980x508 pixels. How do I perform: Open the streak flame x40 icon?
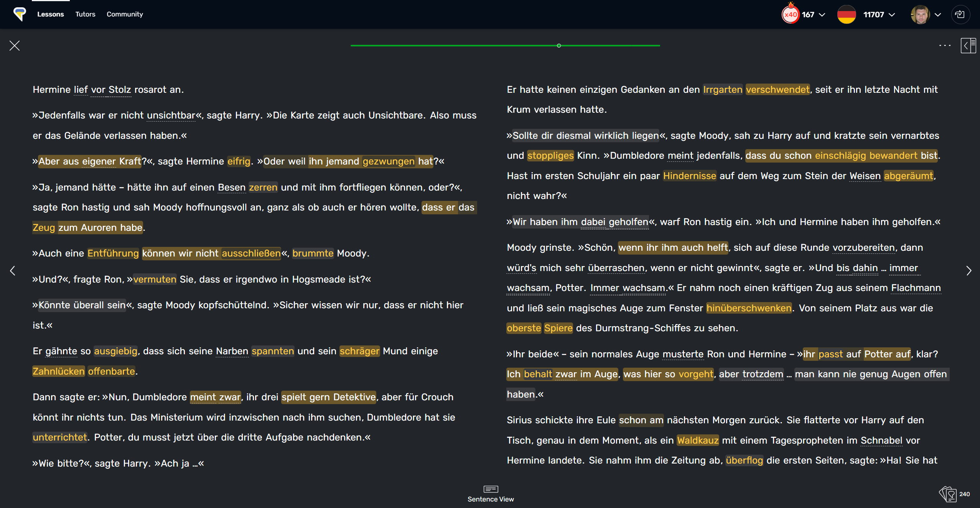791,14
